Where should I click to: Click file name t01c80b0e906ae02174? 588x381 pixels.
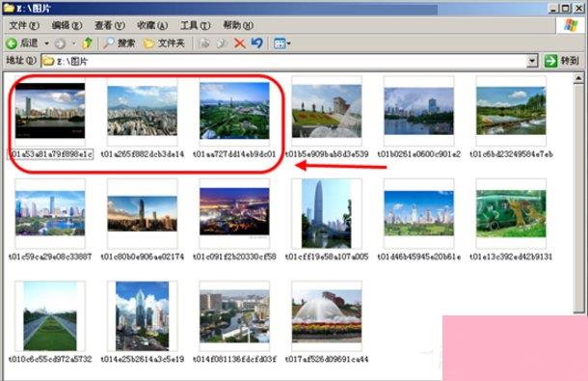tap(142, 257)
